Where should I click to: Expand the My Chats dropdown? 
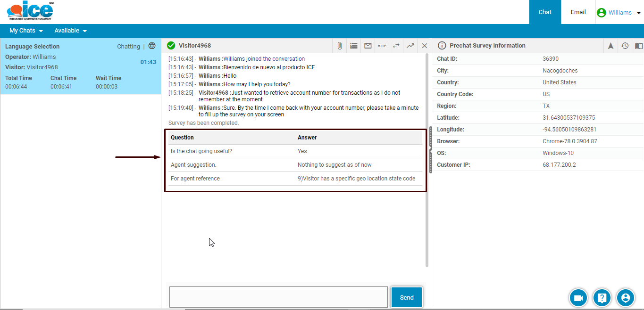click(x=26, y=31)
